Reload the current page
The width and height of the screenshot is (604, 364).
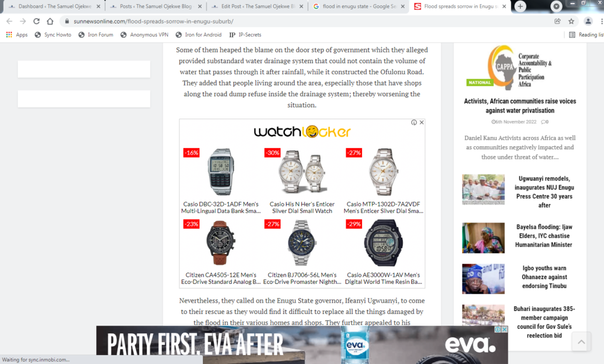(36, 21)
